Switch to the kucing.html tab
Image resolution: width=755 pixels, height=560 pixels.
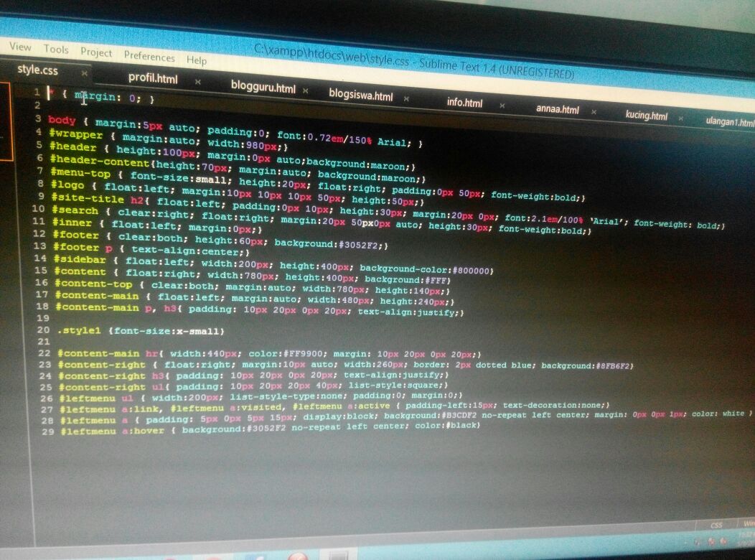646,115
